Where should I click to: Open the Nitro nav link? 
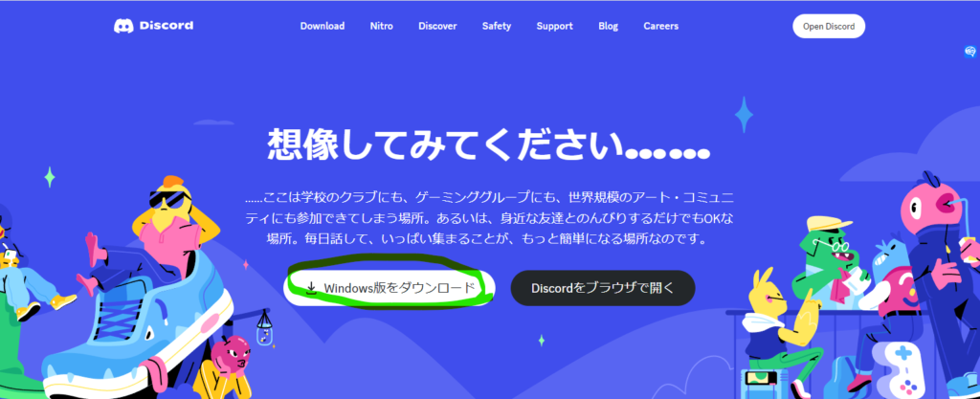pyautogui.click(x=381, y=26)
